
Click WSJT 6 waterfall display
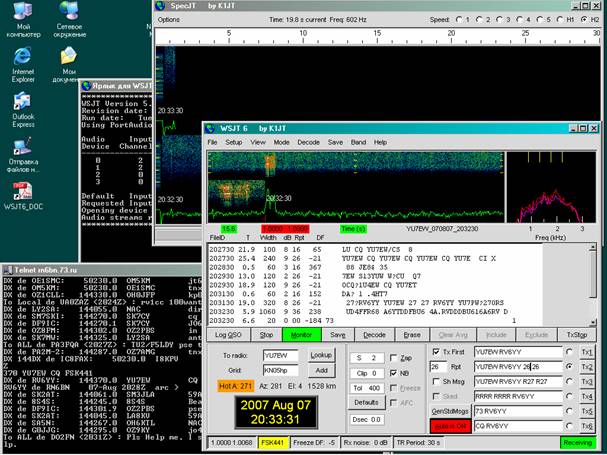[356, 187]
